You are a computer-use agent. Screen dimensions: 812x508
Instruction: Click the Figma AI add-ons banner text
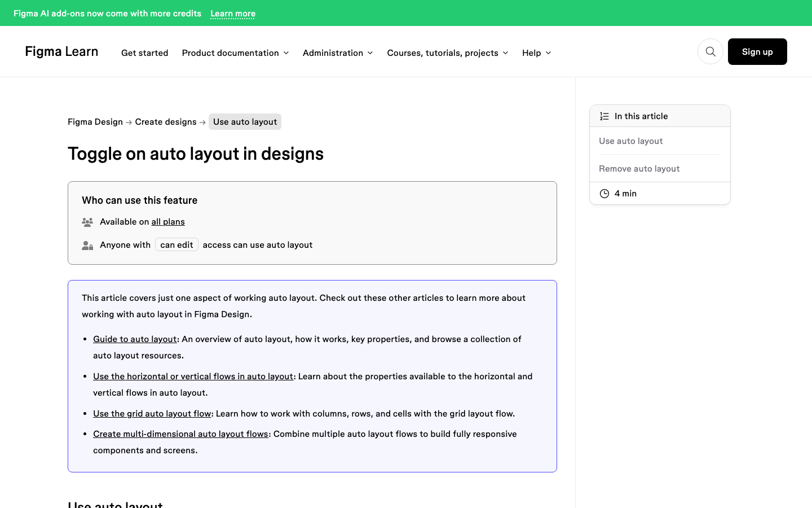coord(107,14)
